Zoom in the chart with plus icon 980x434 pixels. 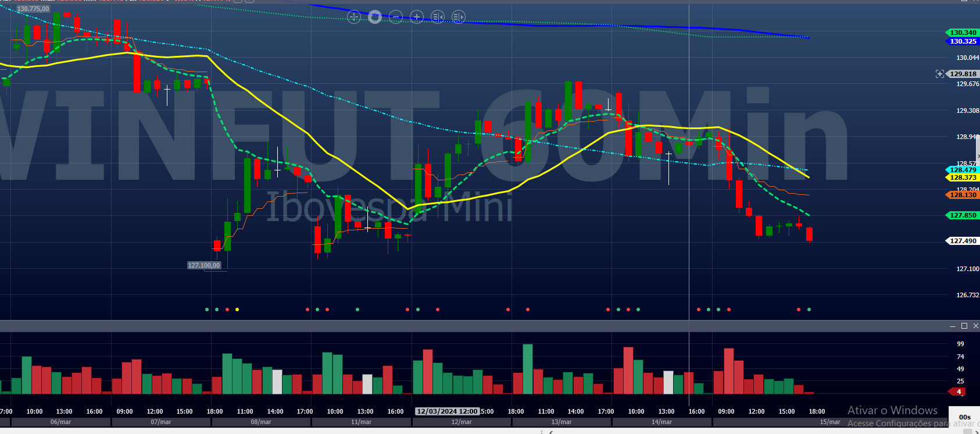(x=417, y=17)
